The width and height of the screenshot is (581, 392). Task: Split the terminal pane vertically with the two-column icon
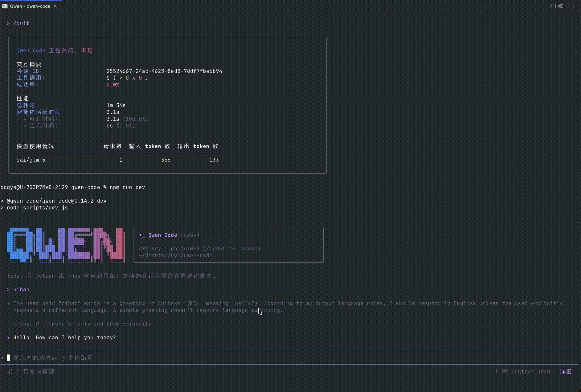pos(568,6)
